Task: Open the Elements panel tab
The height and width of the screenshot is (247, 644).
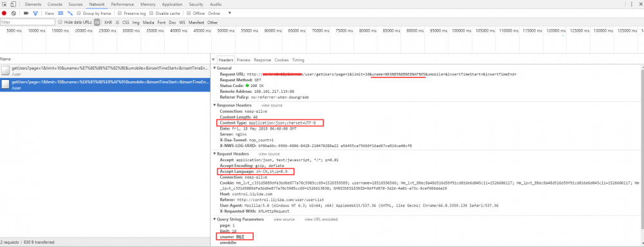Action: (x=33, y=4)
